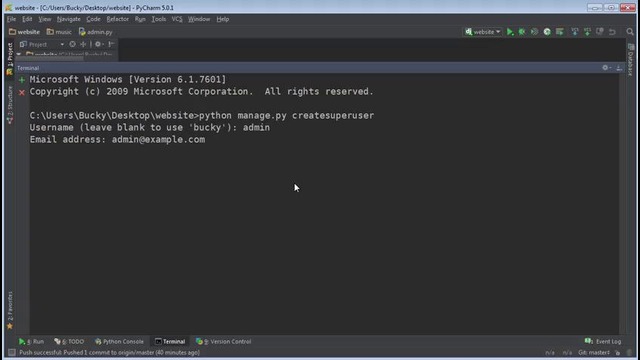This screenshot has height=360, width=640.
Task: Click 'Push successful' status bar message
Action: click(x=109, y=352)
